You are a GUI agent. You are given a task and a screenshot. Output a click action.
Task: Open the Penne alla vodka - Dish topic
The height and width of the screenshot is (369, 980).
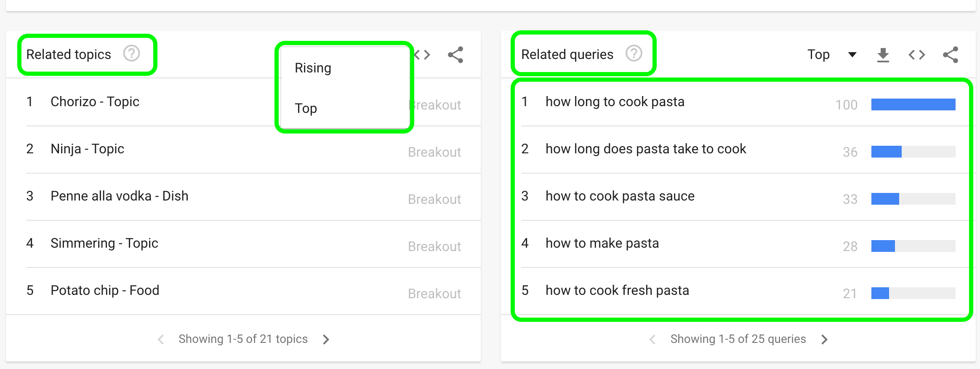click(119, 196)
